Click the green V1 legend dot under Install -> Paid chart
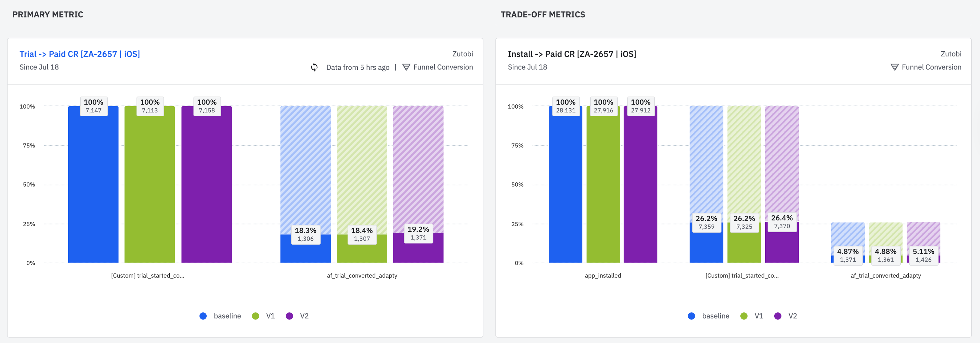This screenshot has height=343, width=980. tap(744, 316)
